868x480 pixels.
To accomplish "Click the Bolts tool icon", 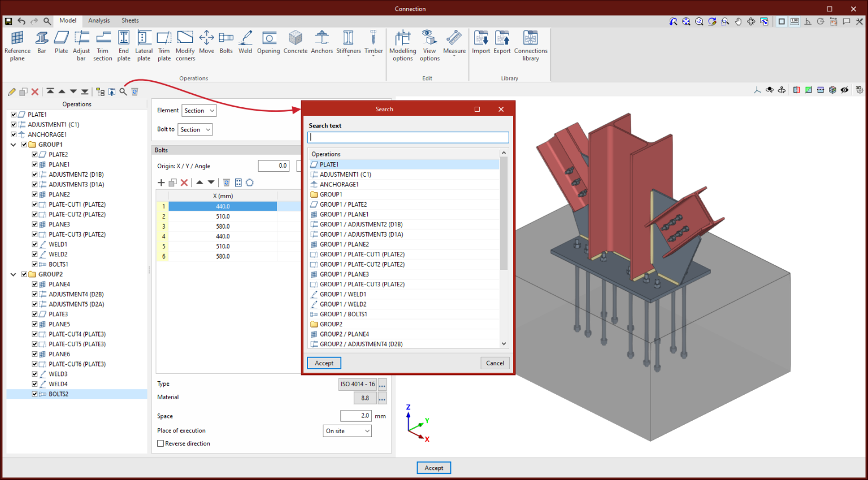I will tap(226, 42).
